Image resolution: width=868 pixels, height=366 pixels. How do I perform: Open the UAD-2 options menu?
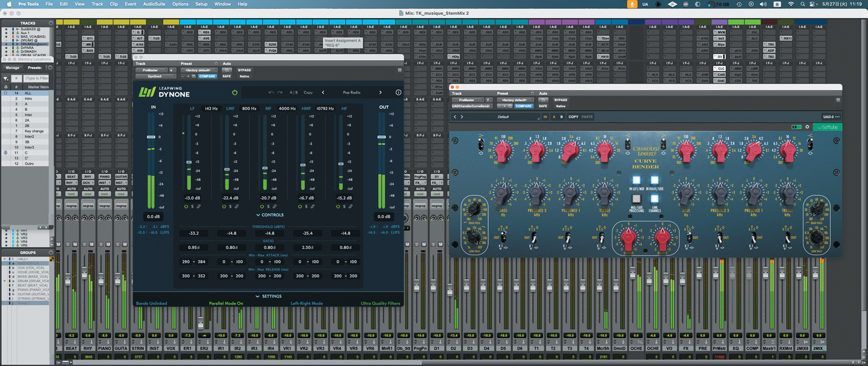point(831,116)
